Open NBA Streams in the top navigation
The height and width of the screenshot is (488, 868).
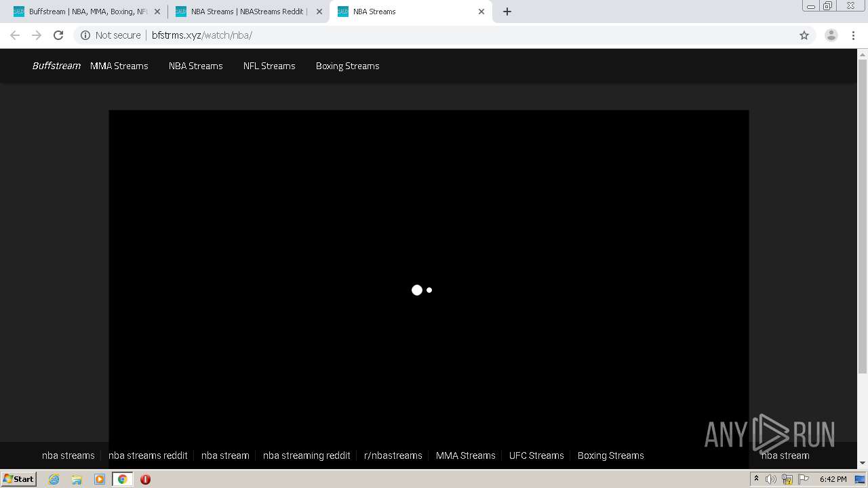click(195, 66)
